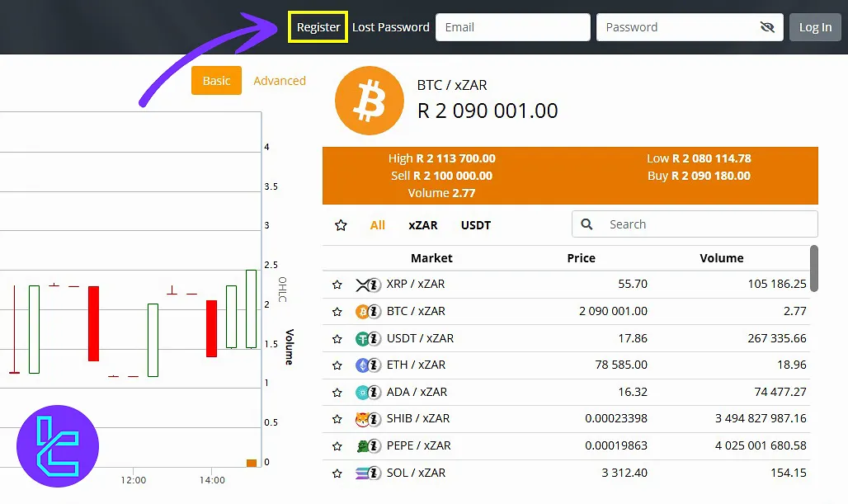Viewport: 848px width, 504px height.
Task: Click the Register link
Action: point(318,27)
